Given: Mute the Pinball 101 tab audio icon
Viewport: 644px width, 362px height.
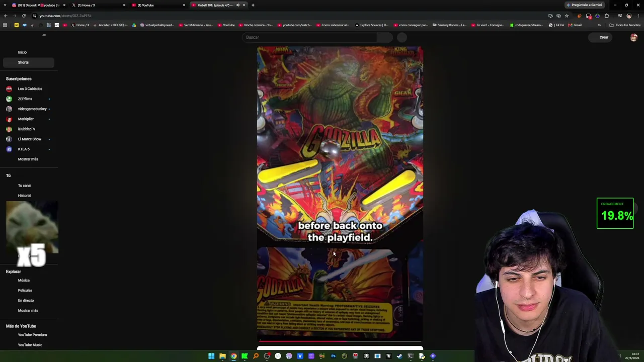Looking at the screenshot, I should (x=238, y=5).
